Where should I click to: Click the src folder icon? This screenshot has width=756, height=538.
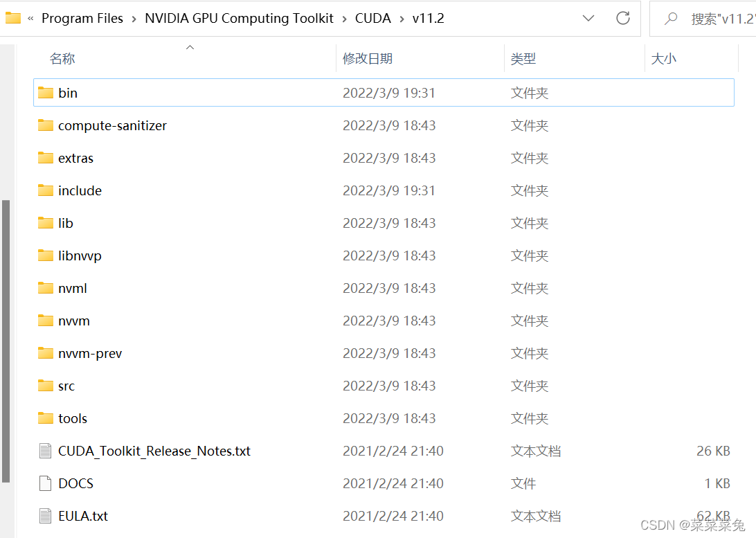(x=45, y=386)
